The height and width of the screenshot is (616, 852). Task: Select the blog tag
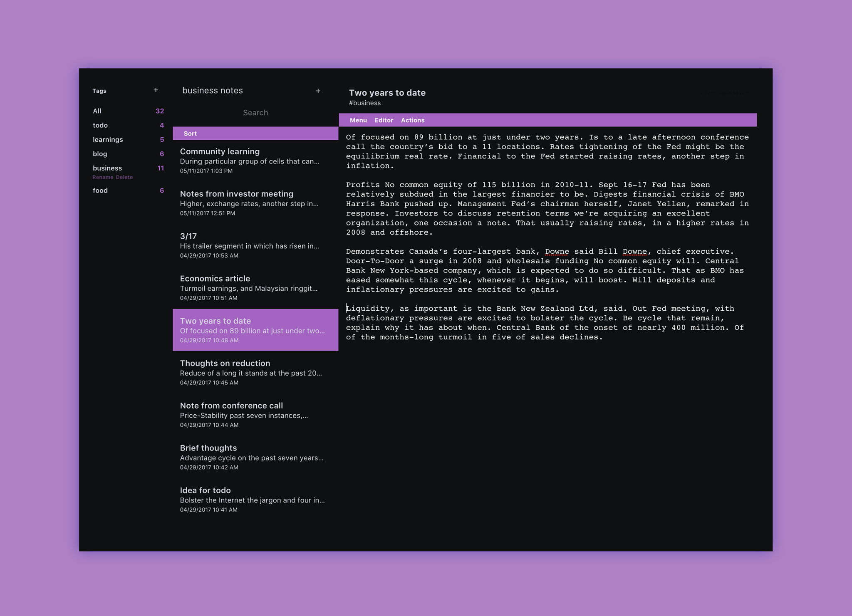[100, 153]
